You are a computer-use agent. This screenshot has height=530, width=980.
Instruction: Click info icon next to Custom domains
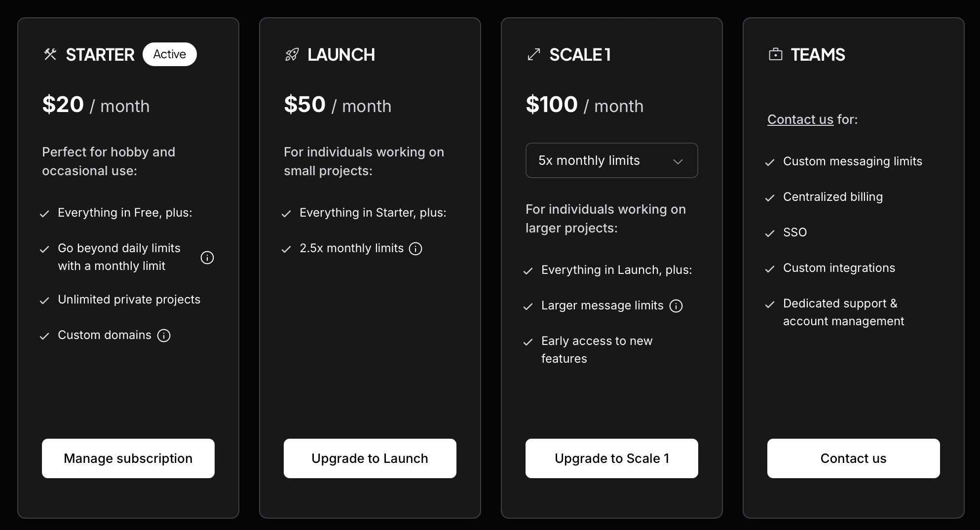pos(164,336)
